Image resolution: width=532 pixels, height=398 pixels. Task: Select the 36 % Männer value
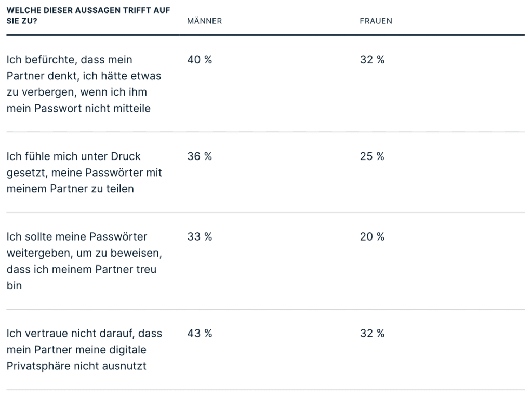click(199, 156)
